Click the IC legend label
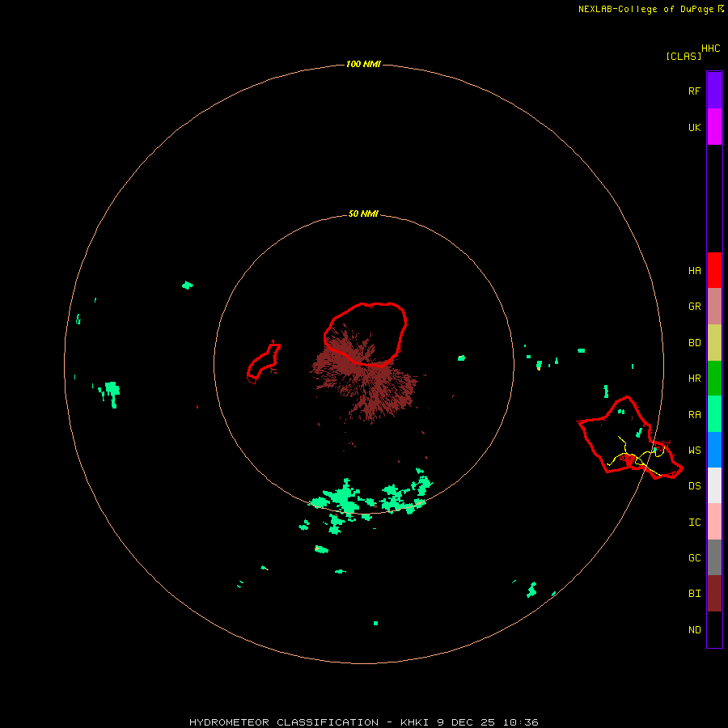This screenshot has height=728, width=728. [694, 523]
